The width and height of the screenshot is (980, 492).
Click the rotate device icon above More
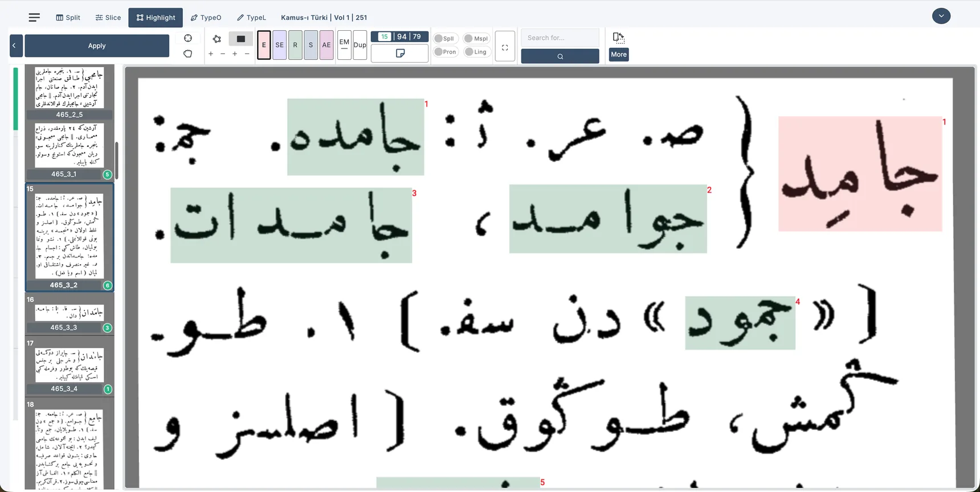coord(619,38)
